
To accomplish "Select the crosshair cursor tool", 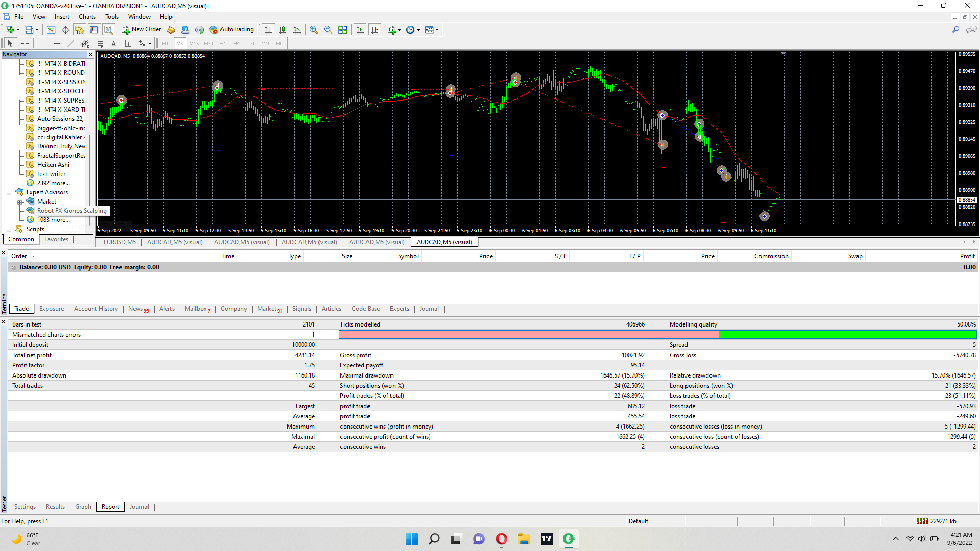I will pos(24,43).
